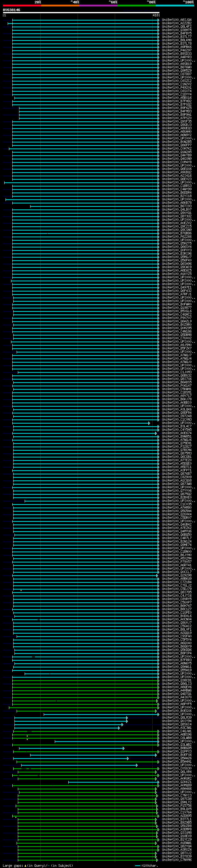Select the UniRef100_P90707 label
The image size is (197, 868).
point(176,318)
